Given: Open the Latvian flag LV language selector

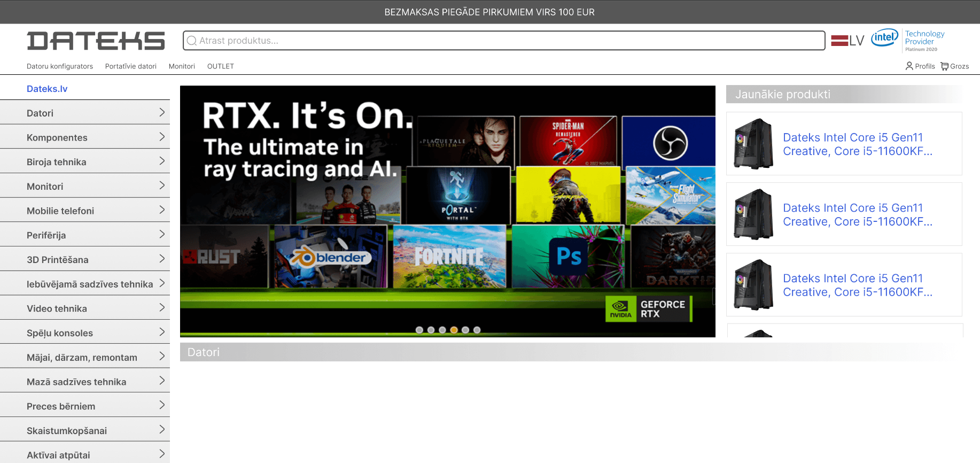Looking at the screenshot, I should pyautogui.click(x=847, y=41).
